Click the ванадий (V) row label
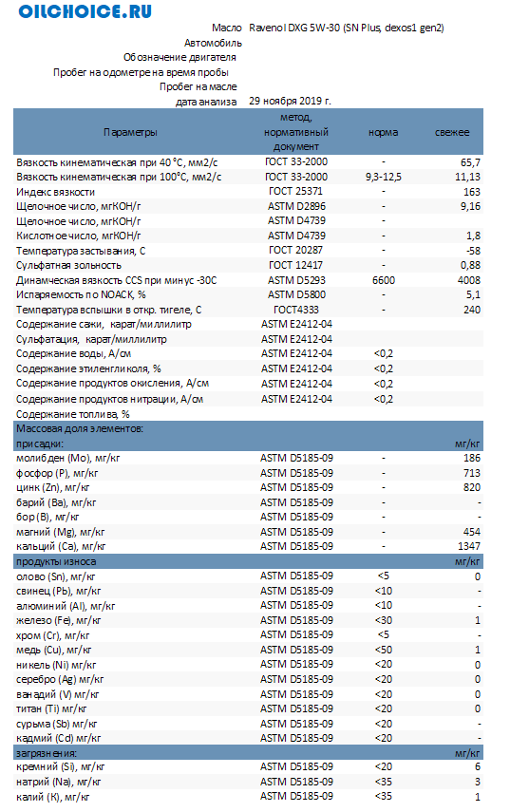 58,695
